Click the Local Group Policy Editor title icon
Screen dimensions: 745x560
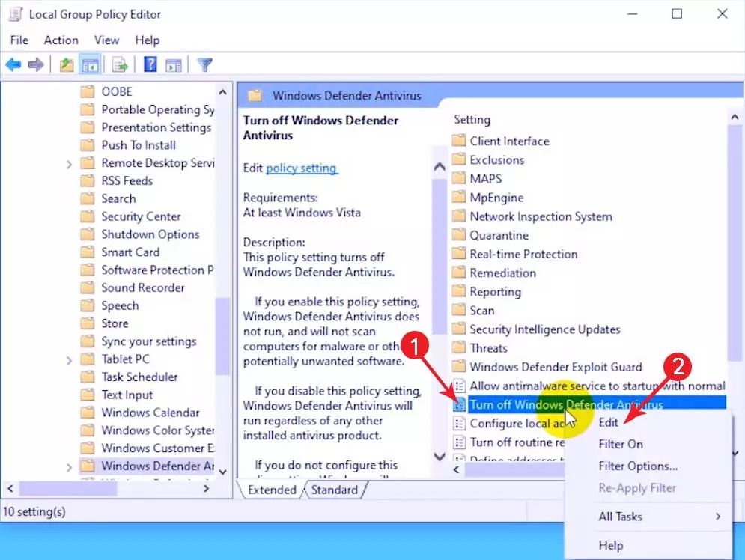pos(16,14)
